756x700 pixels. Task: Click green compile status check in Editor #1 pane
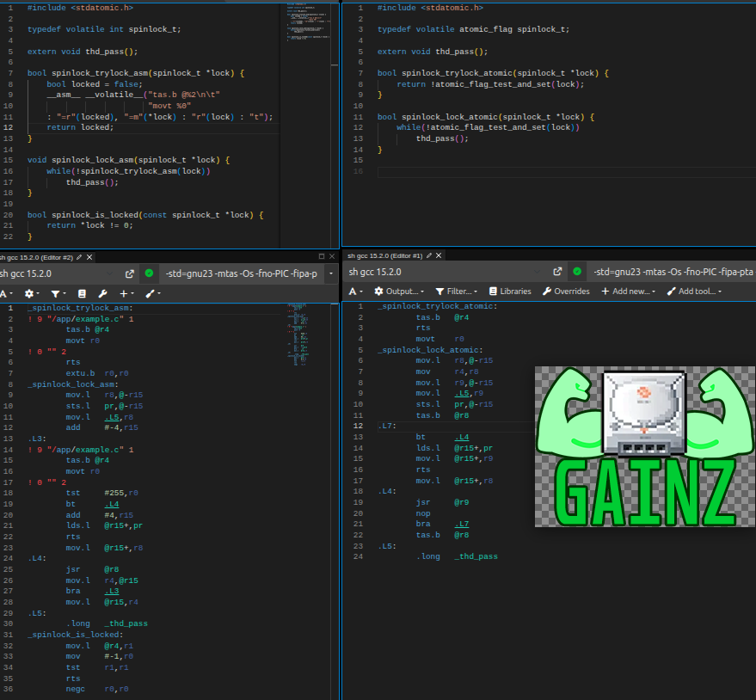click(577, 272)
